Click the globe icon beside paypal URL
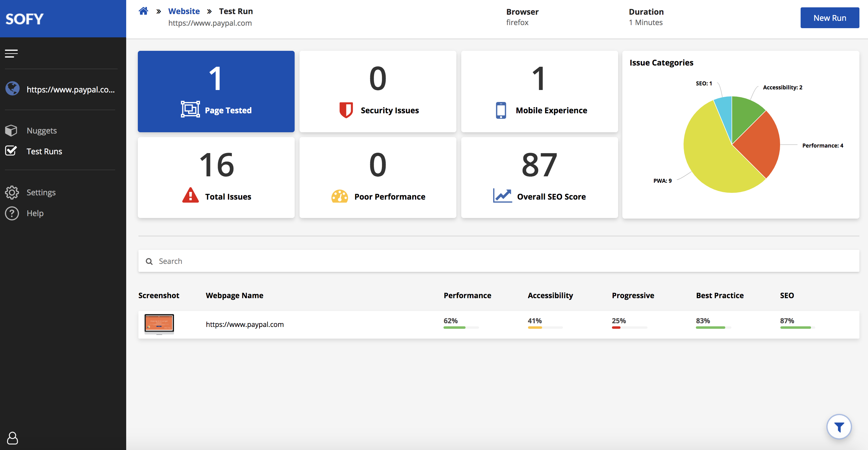 tap(13, 89)
